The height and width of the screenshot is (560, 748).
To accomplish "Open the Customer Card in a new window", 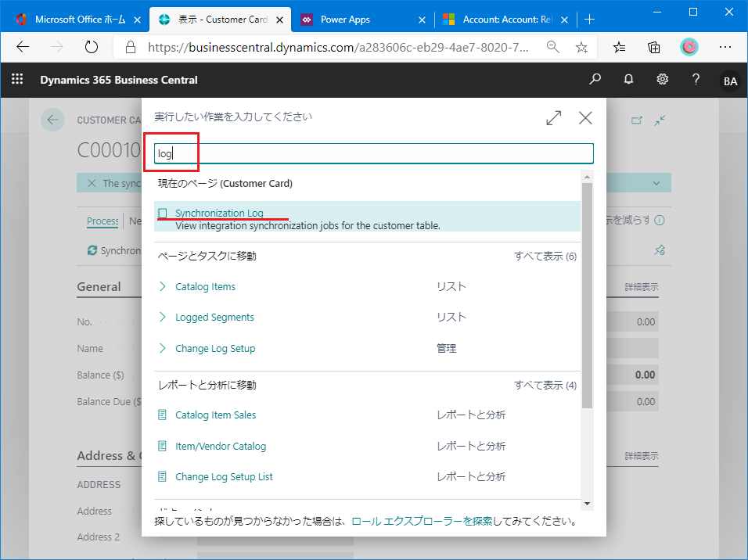I will point(637,120).
